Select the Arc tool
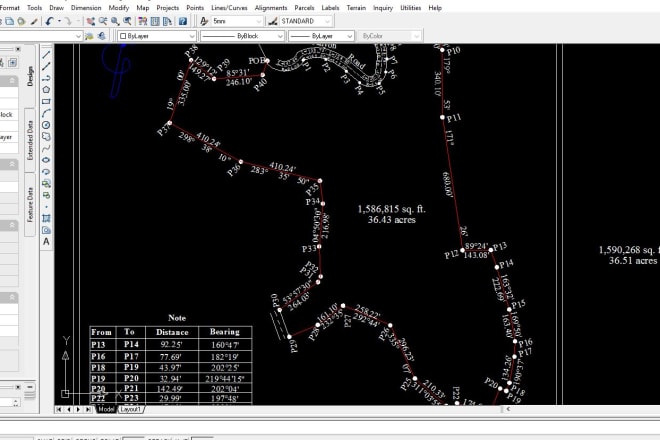 coord(46,113)
